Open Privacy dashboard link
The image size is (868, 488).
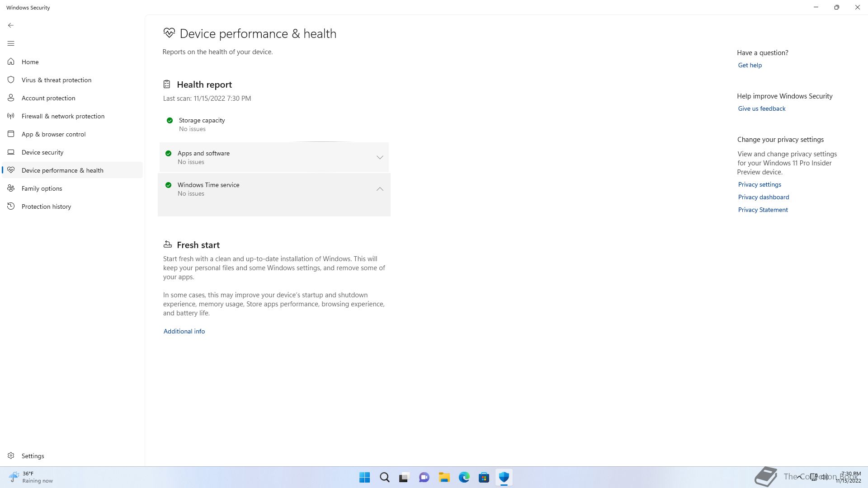pyautogui.click(x=763, y=197)
